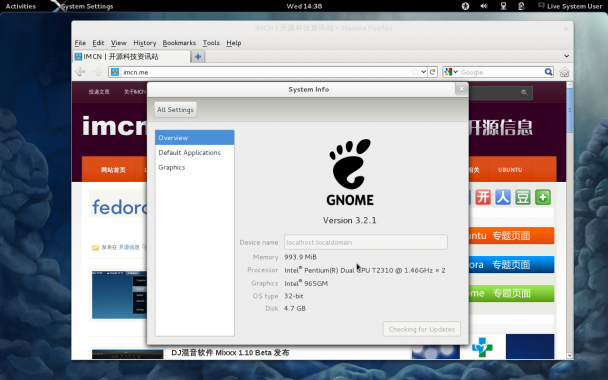The height and width of the screenshot is (380, 608).
Task: Open the 投递文章 top link
Action: [x=99, y=92]
